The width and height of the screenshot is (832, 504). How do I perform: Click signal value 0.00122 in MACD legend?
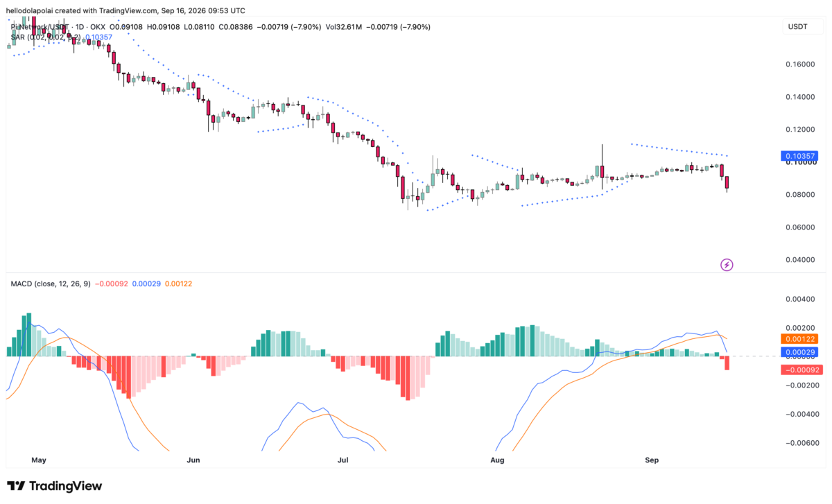pyautogui.click(x=178, y=284)
